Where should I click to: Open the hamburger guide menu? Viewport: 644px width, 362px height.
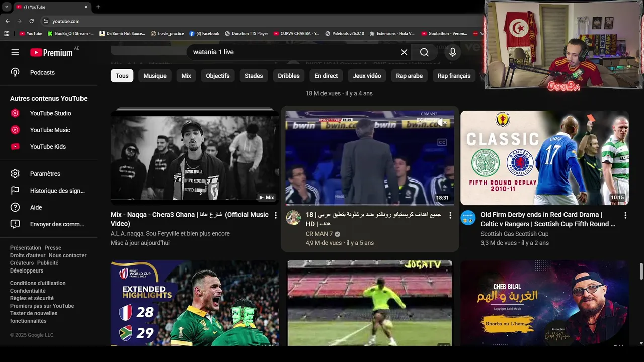(15, 52)
